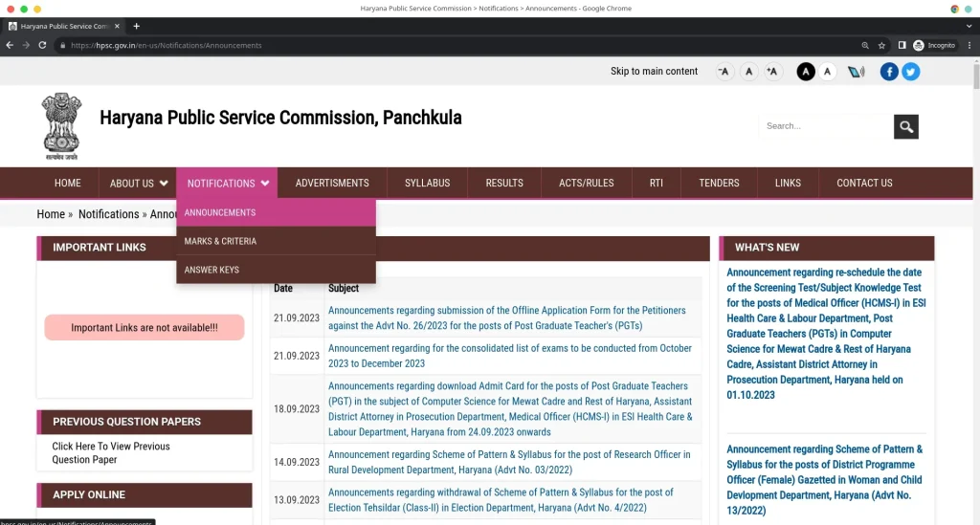This screenshot has width=980, height=525.
Task: Bookmark this page with star icon
Action: click(881, 46)
